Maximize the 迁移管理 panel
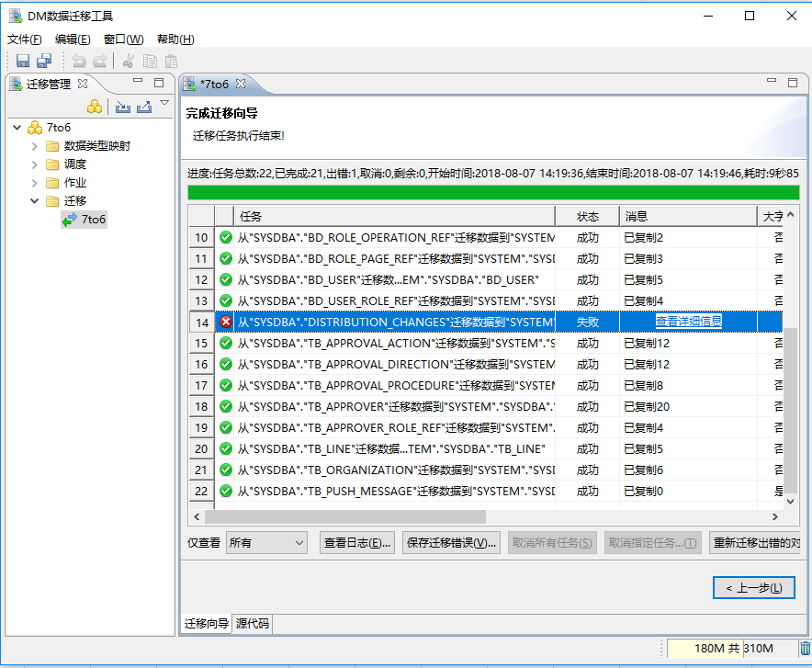The height and width of the screenshot is (668, 812). (x=159, y=83)
